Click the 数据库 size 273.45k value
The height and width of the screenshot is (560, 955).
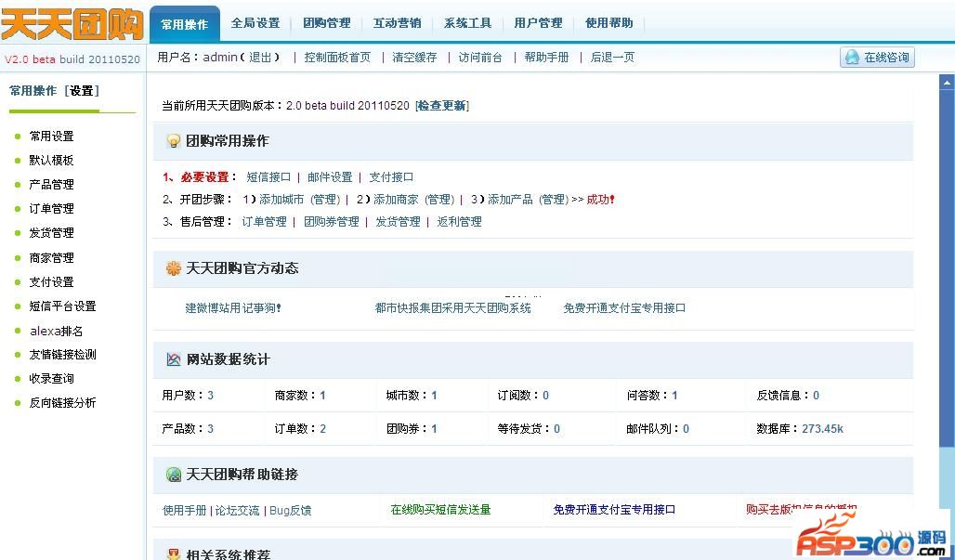pyautogui.click(x=822, y=429)
